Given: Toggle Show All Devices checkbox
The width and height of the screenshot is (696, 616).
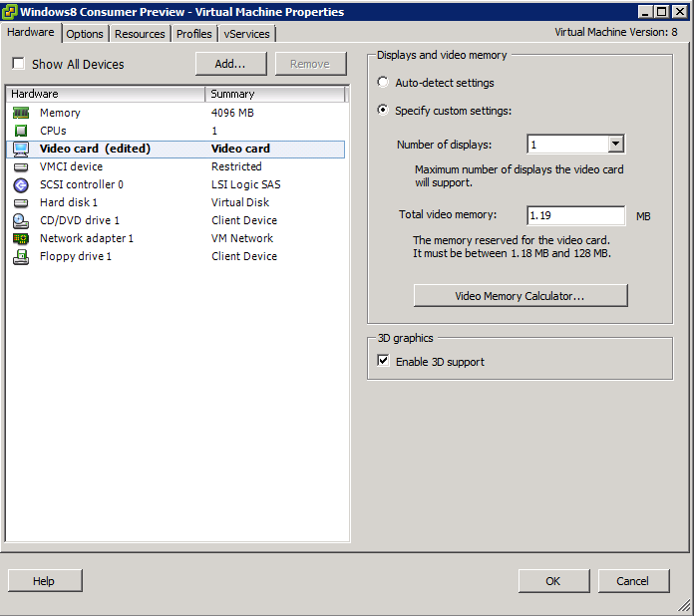Looking at the screenshot, I should [x=18, y=64].
